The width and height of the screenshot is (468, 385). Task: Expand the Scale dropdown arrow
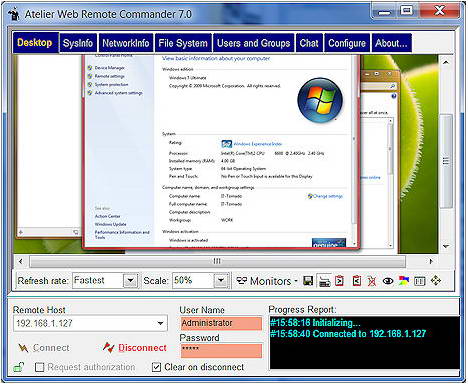pyautogui.click(x=221, y=281)
